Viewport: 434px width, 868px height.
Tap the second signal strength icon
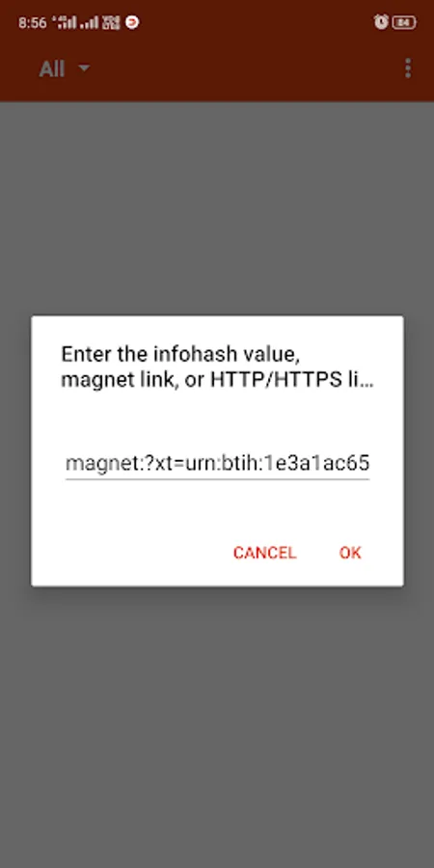(x=90, y=23)
